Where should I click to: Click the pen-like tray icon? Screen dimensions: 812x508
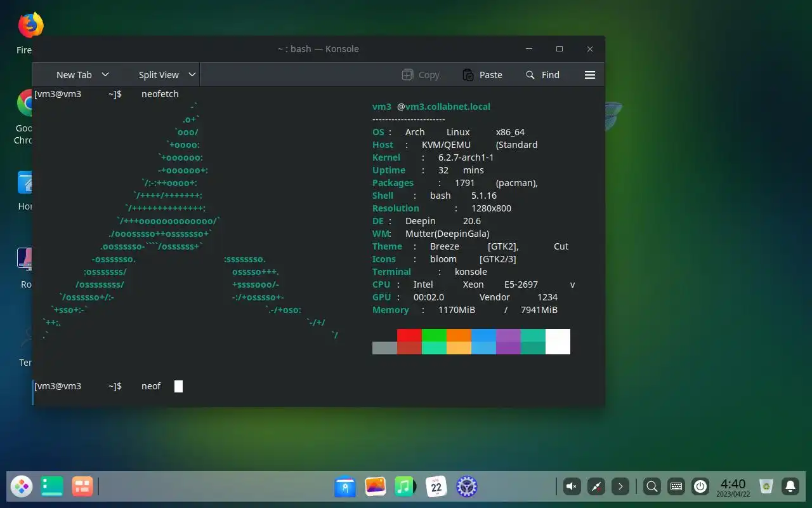596,487
